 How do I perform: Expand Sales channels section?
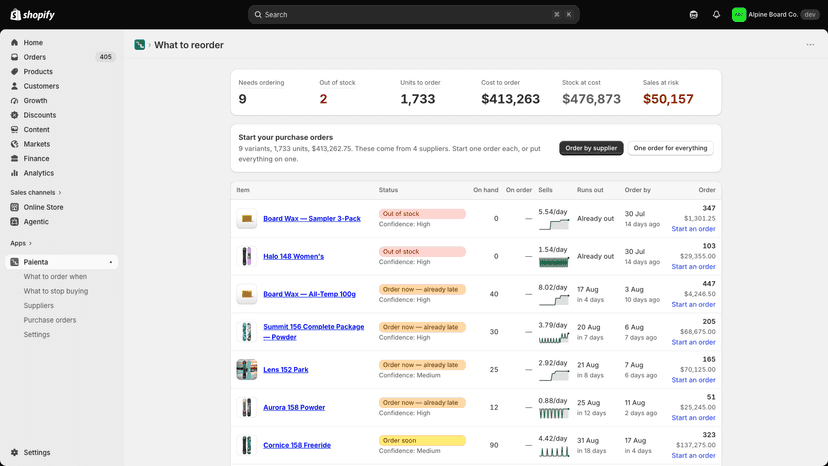[x=35, y=192]
